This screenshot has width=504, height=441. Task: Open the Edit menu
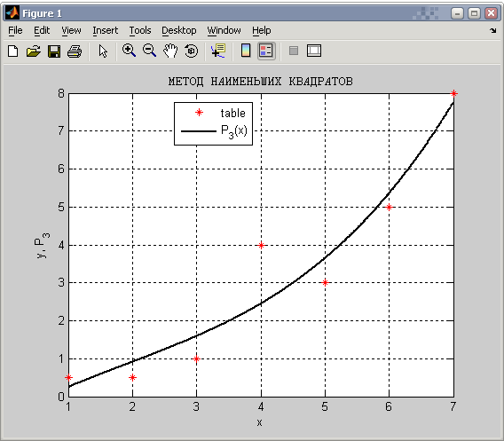[42, 30]
